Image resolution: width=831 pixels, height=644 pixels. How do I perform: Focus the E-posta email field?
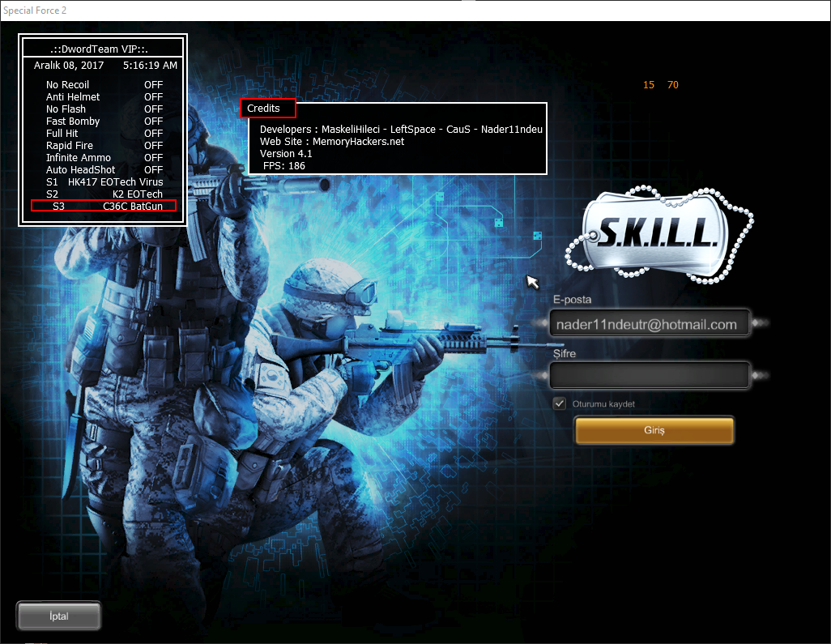pos(650,324)
